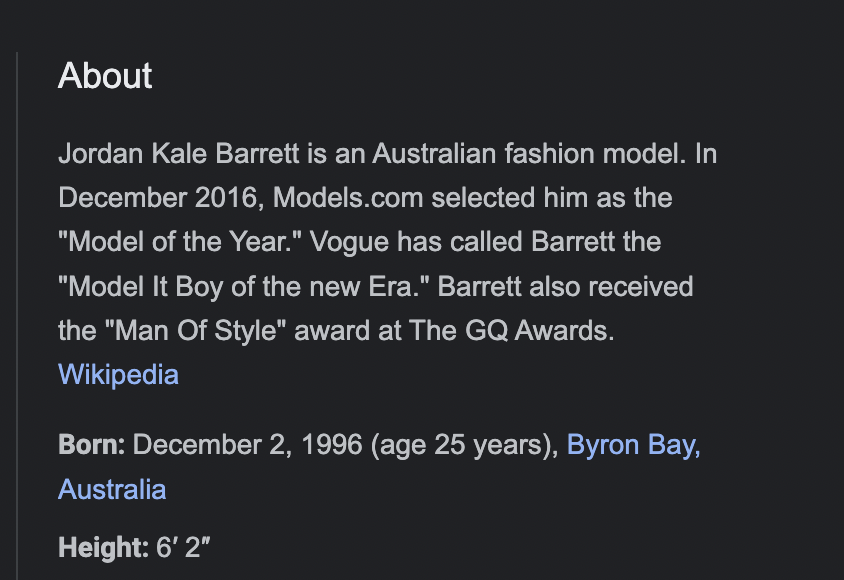Click the Australian fashion model phrase
This screenshot has height=580, width=844.
529,154
